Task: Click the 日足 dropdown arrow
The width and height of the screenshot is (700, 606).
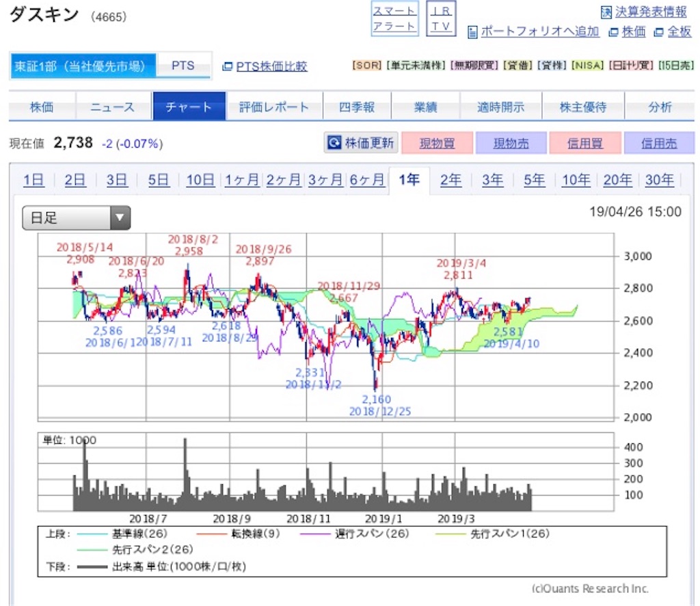Action: (x=120, y=218)
